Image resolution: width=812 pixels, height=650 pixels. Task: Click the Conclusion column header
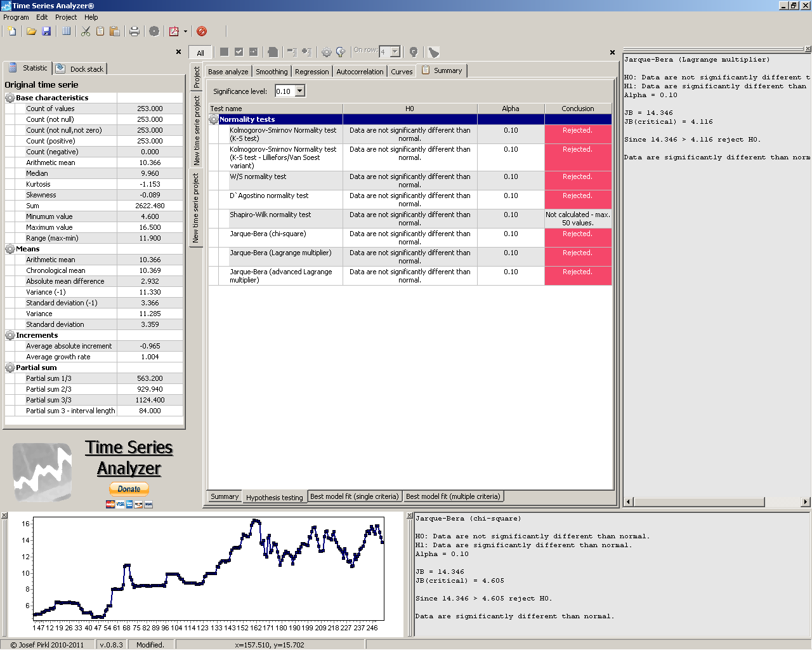[578, 109]
